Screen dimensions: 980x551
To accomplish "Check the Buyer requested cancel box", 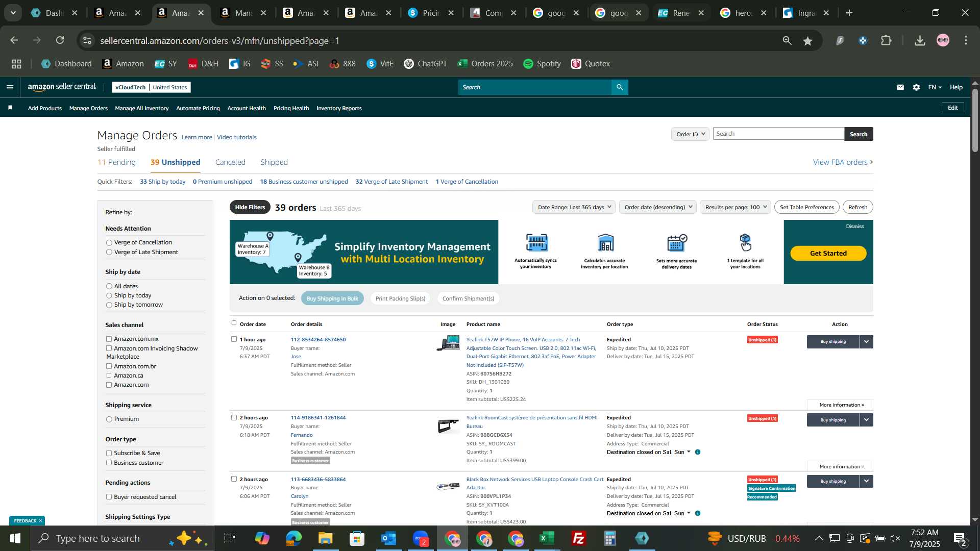I will click(109, 497).
